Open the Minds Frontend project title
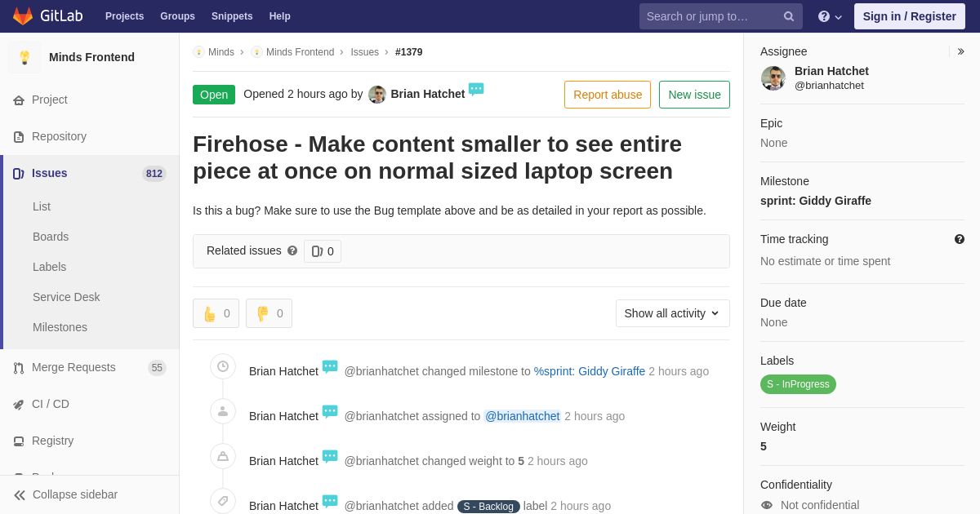The image size is (980, 514). point(91,57)
